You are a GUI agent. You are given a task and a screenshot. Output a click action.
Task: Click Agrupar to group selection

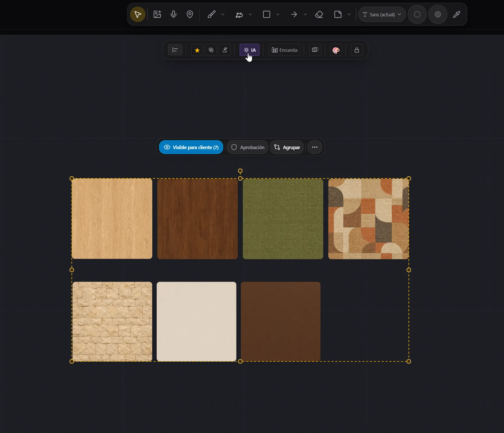pos(287,147)
